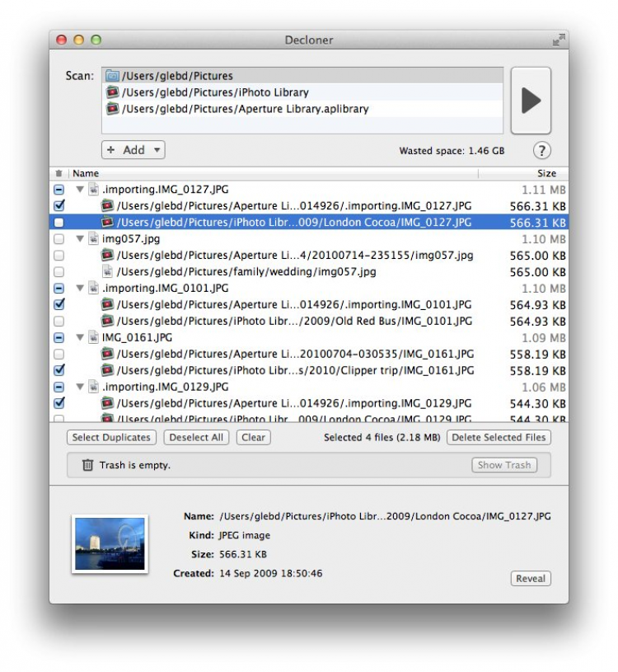The image size is (618, 672).
Task: Collapse the img057.jpg group triangle
Action: [80, 239]
